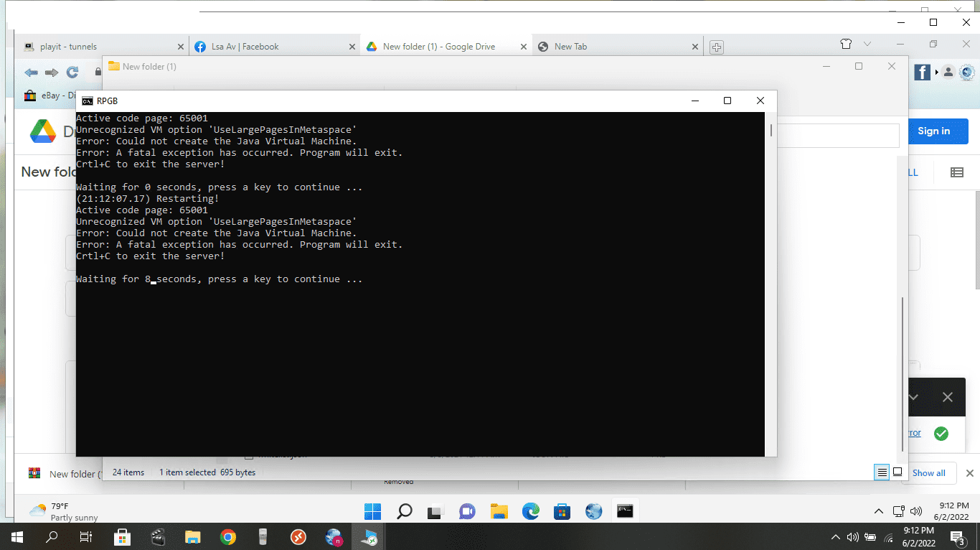Click the RPGB console title bar icon

coord(88,101)
